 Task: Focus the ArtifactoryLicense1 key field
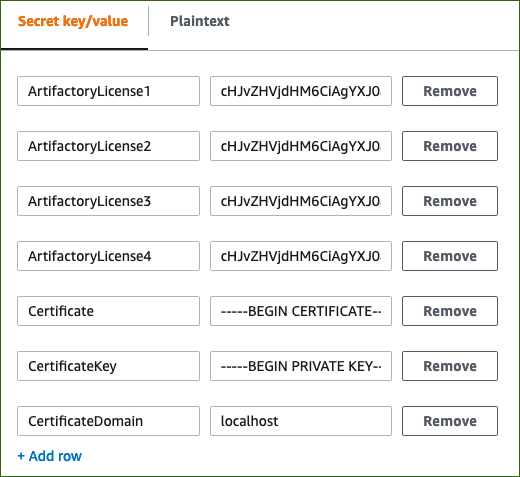pos(108,91)
